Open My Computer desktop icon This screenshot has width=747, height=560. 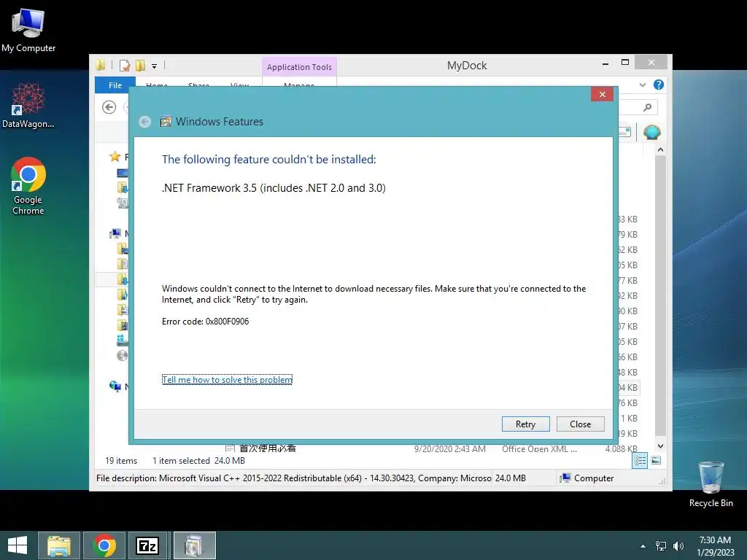pos(28,29)
